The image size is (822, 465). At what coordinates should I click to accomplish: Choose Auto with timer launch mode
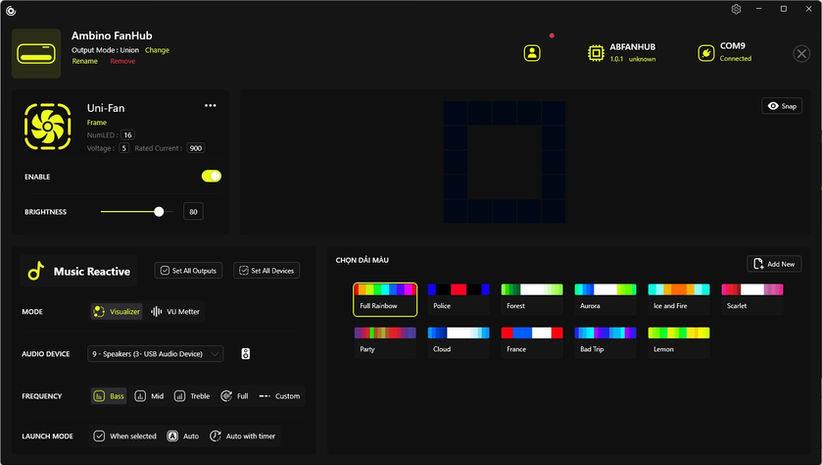(x=242, y=436)
